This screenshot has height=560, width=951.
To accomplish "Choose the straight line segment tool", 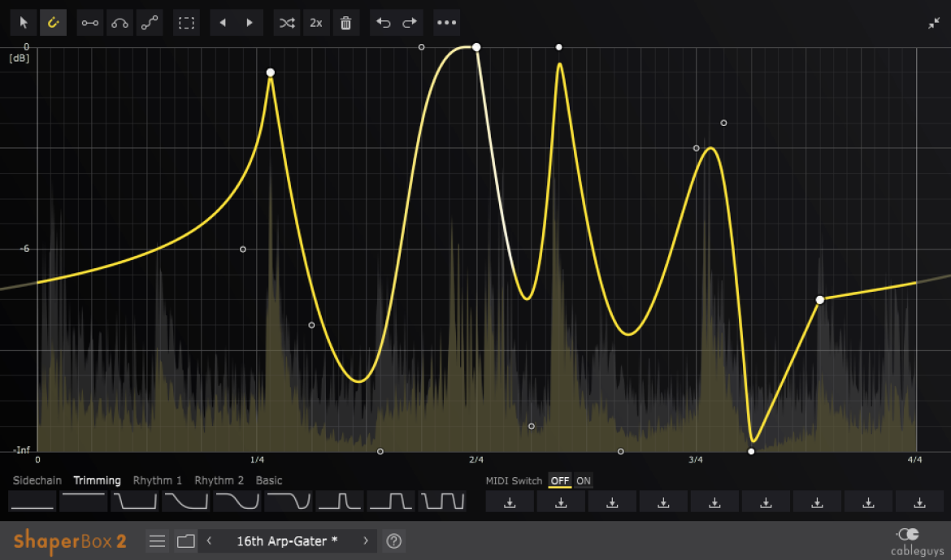I will click(90, 23).
